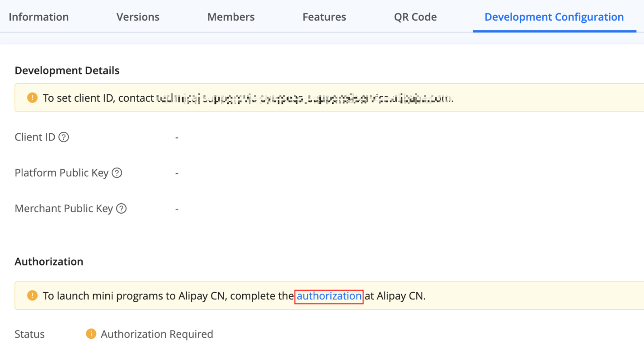Click the Client ID help icon
The image size is (644, 351).
pos(64,137)
